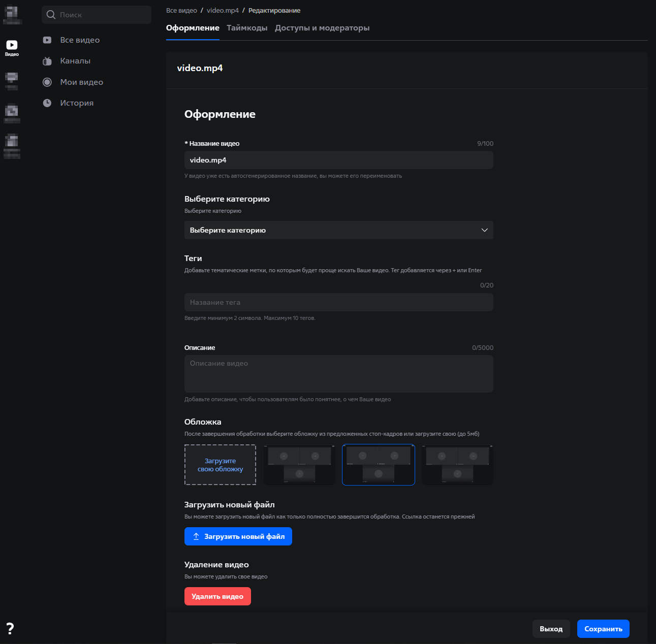Viewport: 656px width, 644px height.
Task: Focus the tag name input field
Action: pos(338,302)
